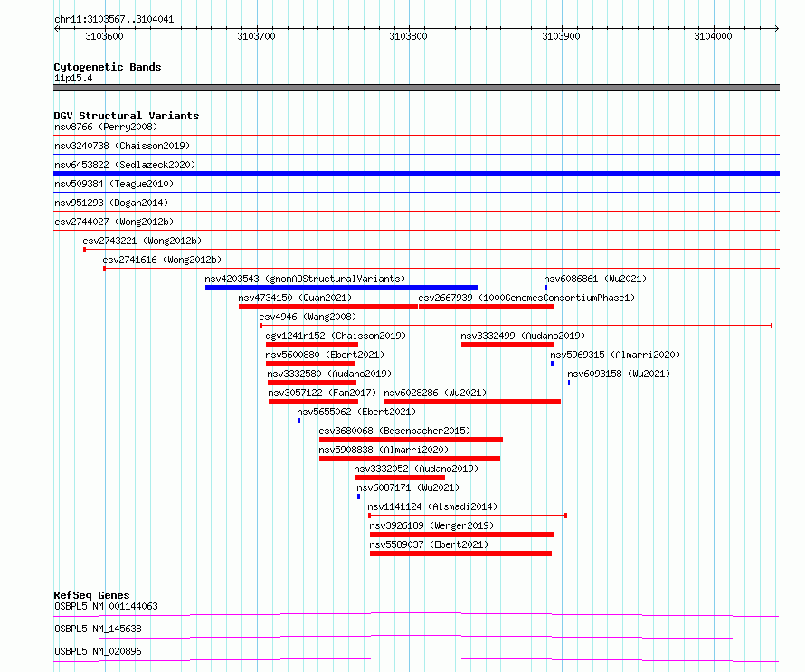The width and height of the screenshot is (805, 672).
Task: Click the OSBPL5|NM_001144063 gene label
Action: 106,606
